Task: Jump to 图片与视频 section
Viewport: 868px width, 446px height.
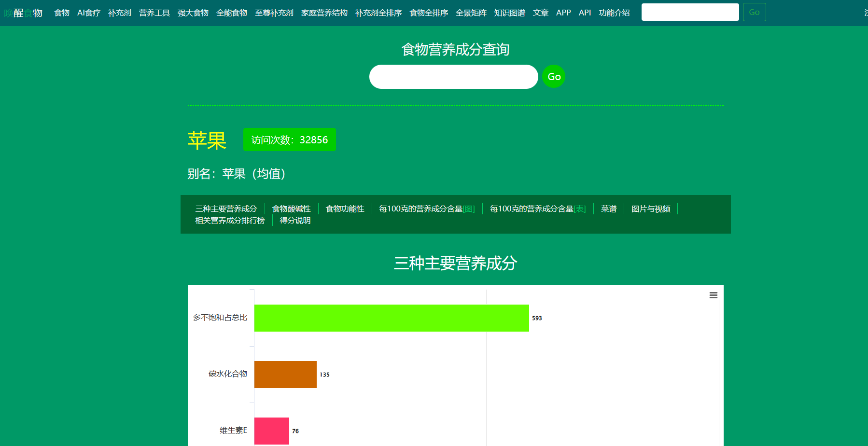Action: pyautogui.click(x=651, y=209)
